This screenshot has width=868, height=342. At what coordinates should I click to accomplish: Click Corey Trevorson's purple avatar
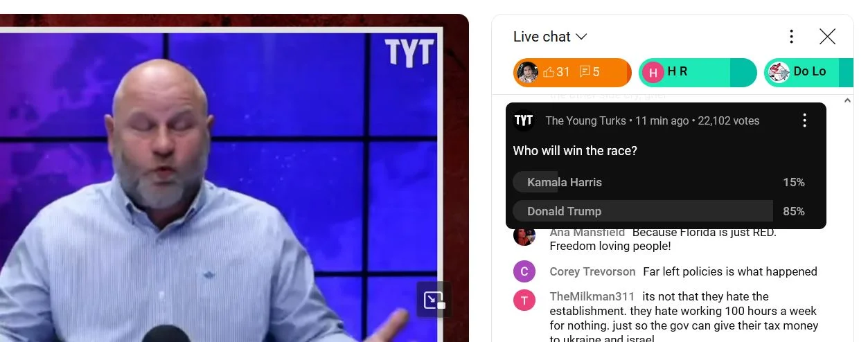point(524,271)
